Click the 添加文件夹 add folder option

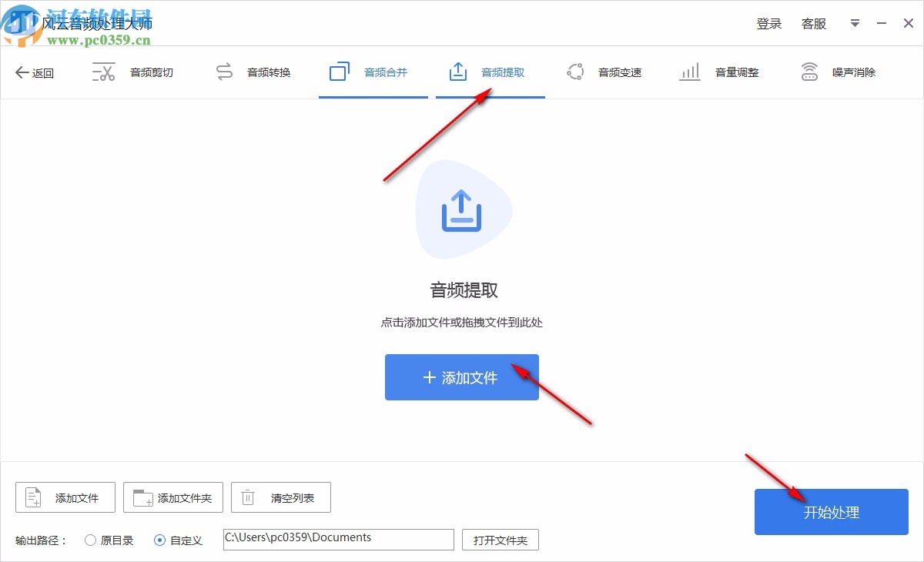(x=172, y=497)
